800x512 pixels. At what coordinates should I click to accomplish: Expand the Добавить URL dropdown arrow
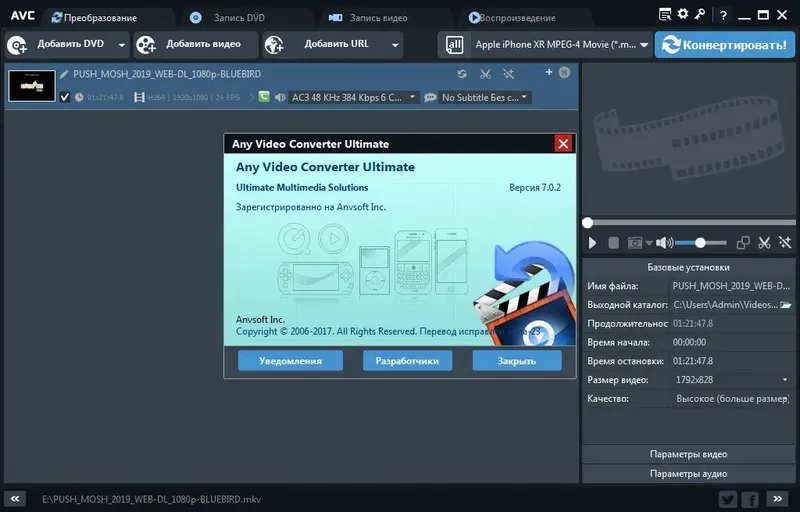click(x=395, y=45)
